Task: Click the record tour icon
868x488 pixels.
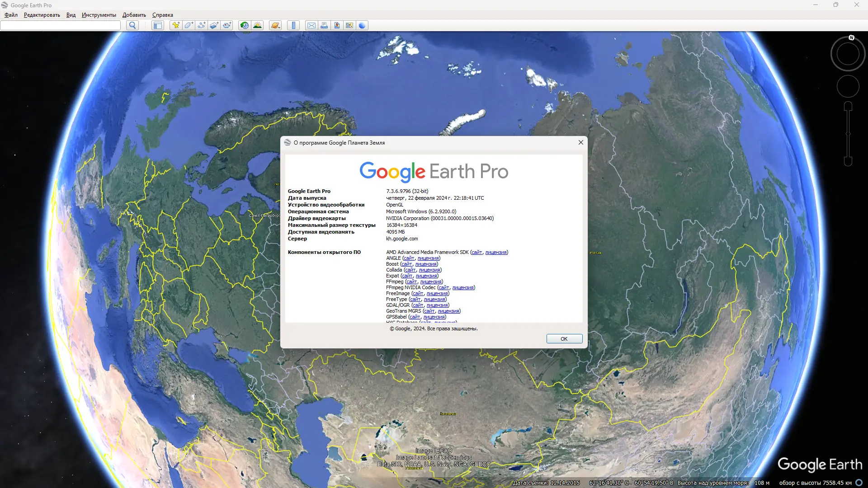Action: click(x=227, y=25)
